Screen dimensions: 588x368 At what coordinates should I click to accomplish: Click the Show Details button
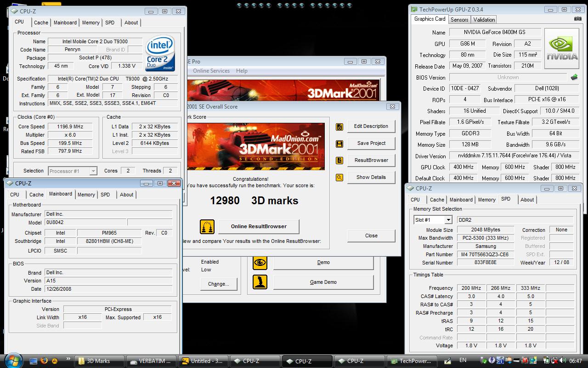(x=371, y=178)
